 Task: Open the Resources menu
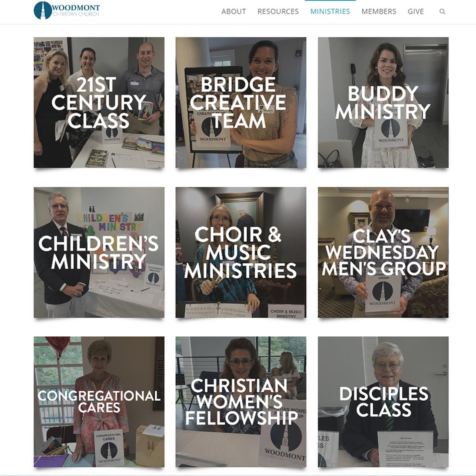point(278,12)
